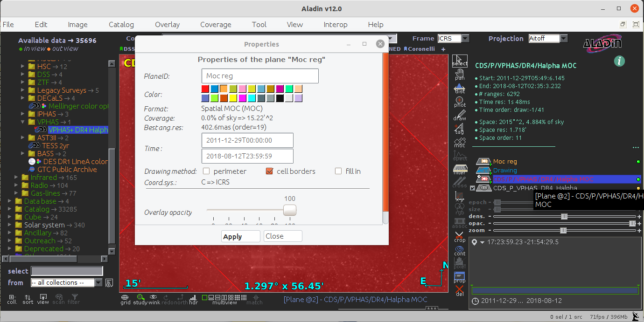Open the filter tool in right toolbar

(x=460, y=170)
